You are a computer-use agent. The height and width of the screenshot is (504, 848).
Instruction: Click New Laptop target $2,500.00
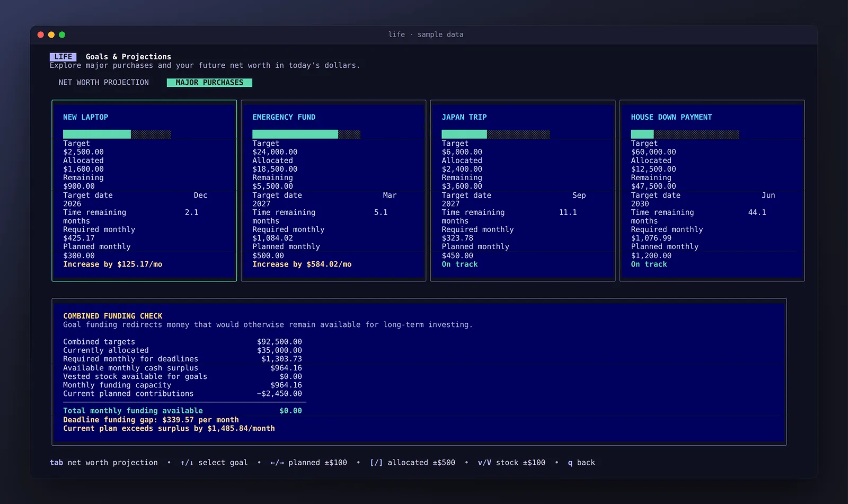pos(83,152)
